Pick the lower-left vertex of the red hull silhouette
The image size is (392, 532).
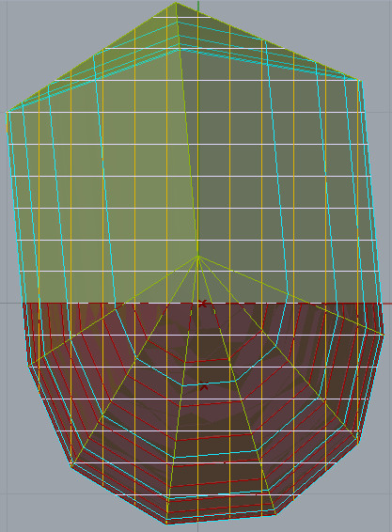[71, 465]
